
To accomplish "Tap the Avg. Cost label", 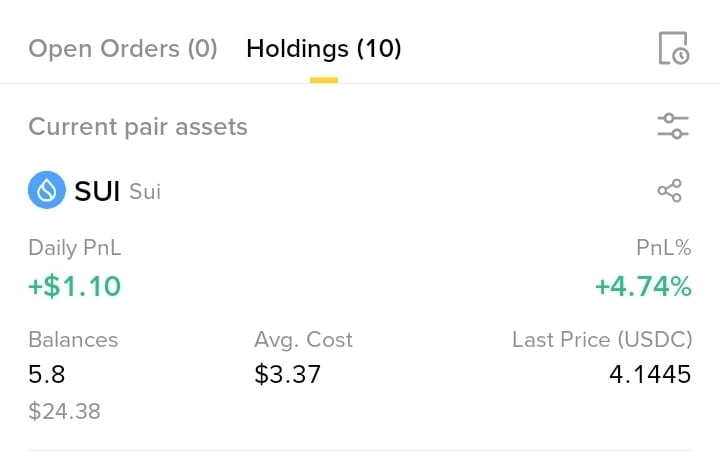I will pos(304,340).
